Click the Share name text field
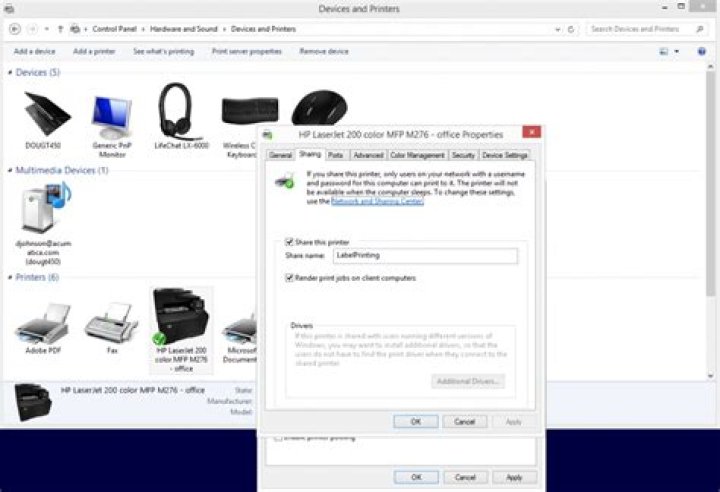The image size is (720, 492). (x=425, y=255)
